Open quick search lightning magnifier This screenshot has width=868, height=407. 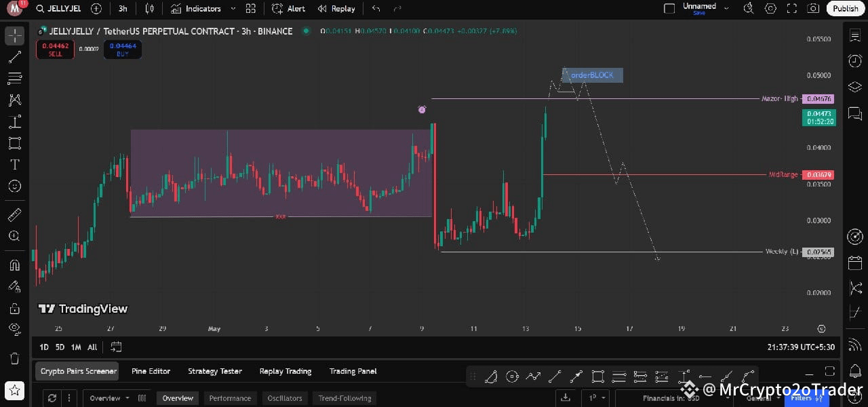pos(749,9)
